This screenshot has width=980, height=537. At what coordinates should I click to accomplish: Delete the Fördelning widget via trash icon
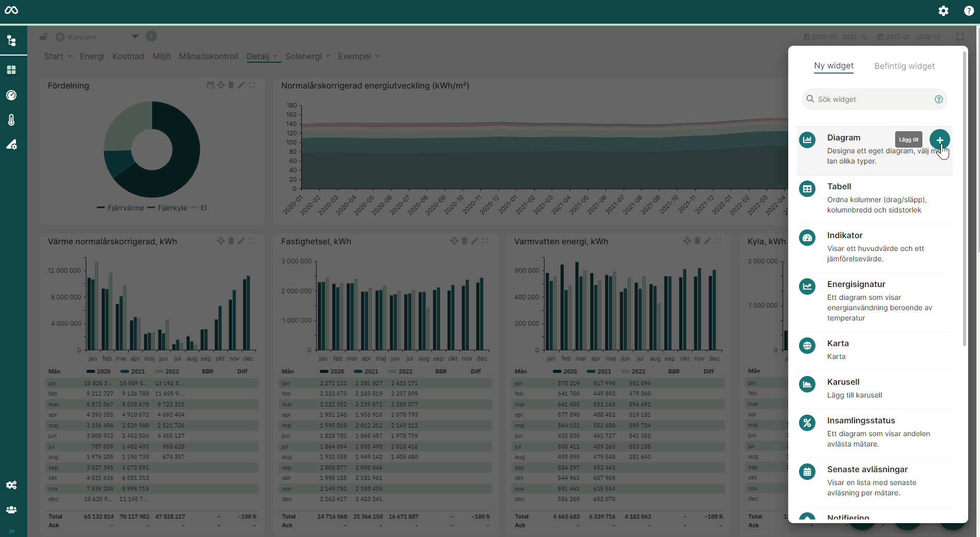pos(231,85)
